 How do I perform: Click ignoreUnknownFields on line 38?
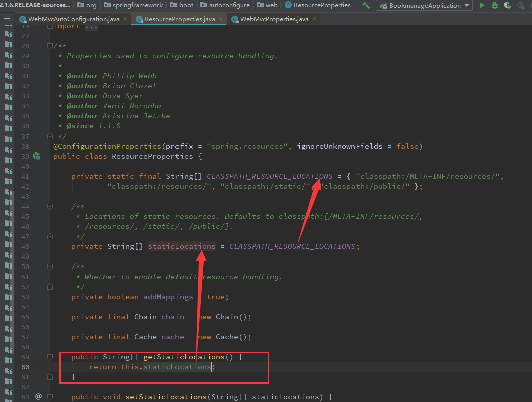339,147
